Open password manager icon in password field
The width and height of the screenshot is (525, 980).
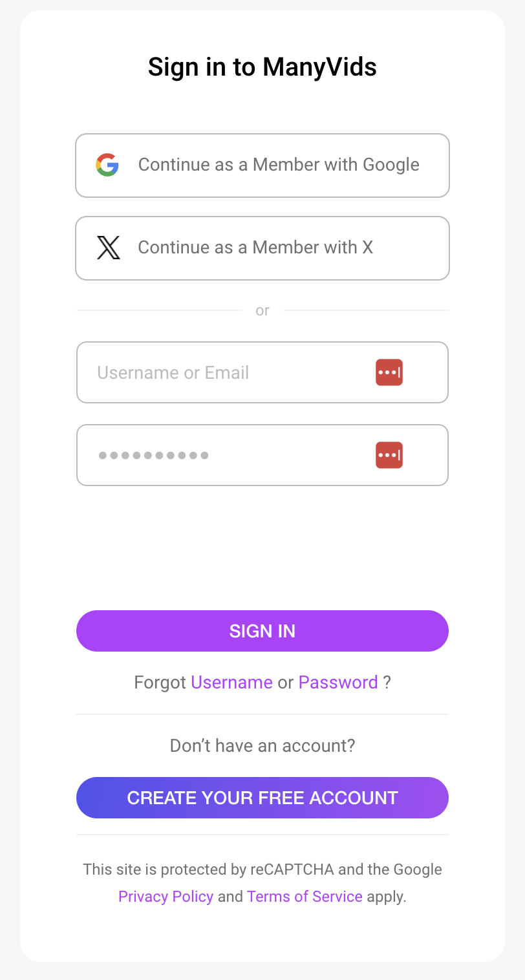tap(389, 455)
